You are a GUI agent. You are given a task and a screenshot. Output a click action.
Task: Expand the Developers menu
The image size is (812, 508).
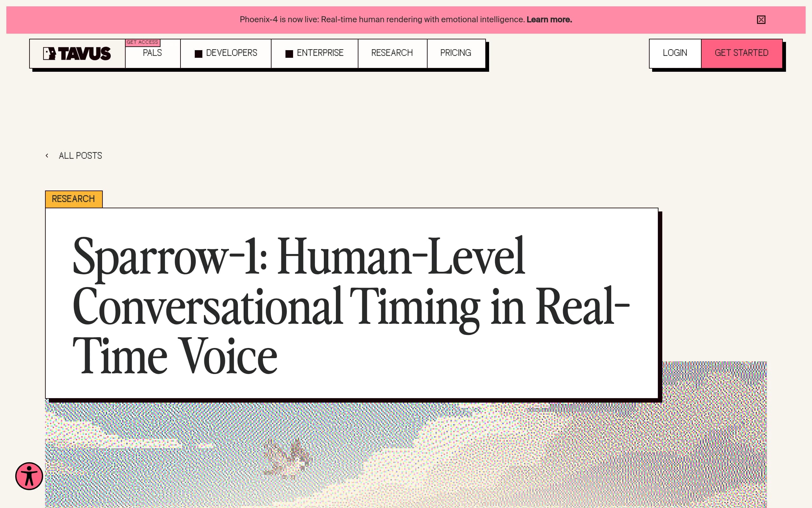[226, 53]
